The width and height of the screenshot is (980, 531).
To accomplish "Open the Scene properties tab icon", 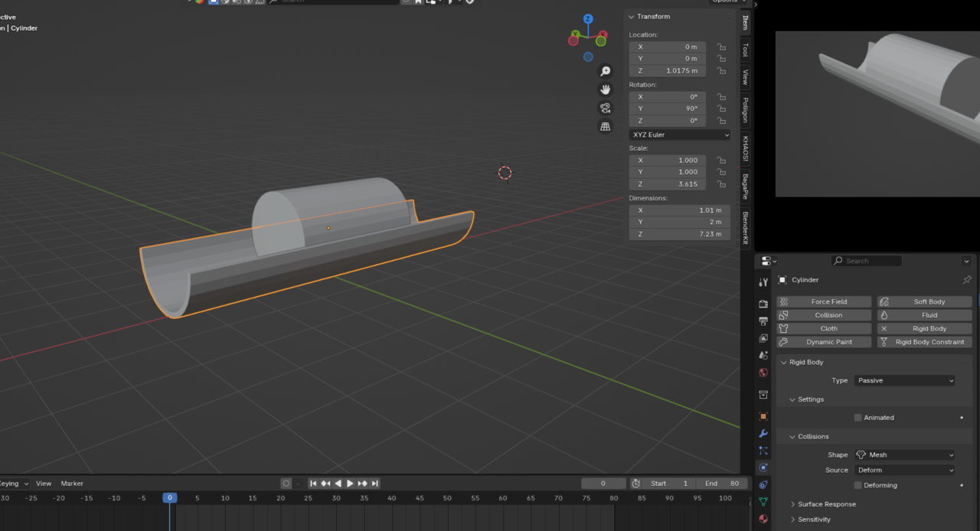I will click(763, 355).
